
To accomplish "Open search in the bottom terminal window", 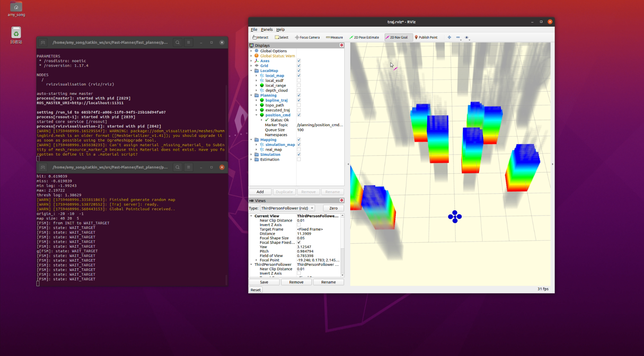I will (177, 167).
